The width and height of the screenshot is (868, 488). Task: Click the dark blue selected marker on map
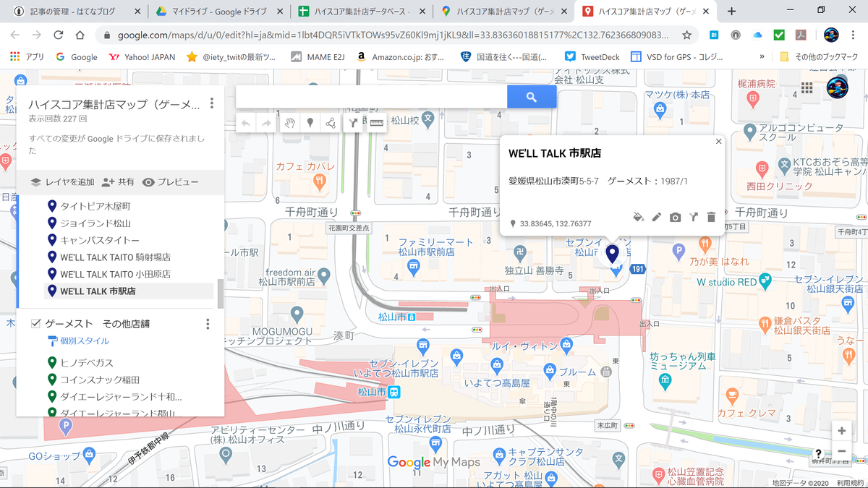point(613,254)
